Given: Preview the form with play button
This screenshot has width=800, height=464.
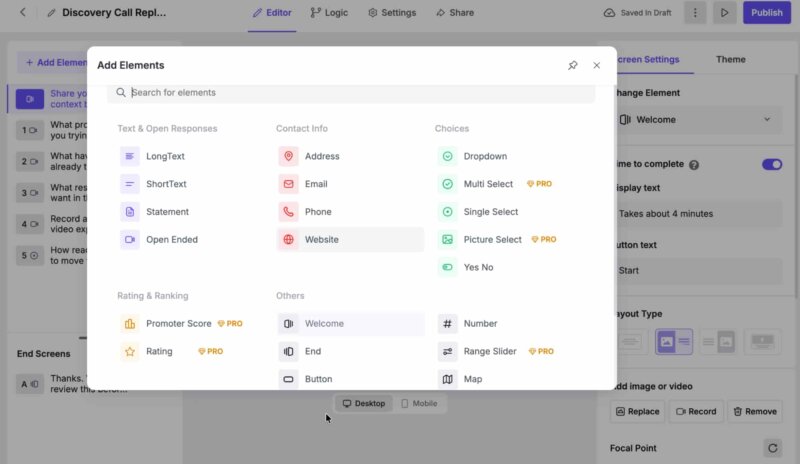Looking at the screenshot, I should [x=724, y=13].
